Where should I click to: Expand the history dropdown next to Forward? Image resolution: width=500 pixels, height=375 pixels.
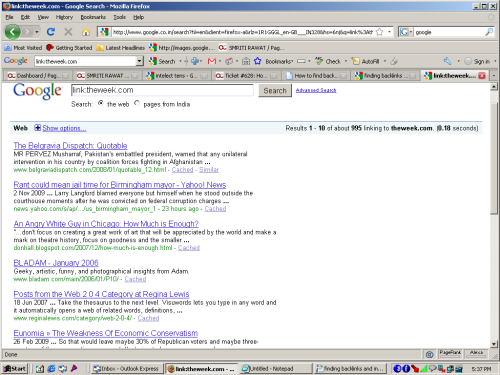[37, 32]
